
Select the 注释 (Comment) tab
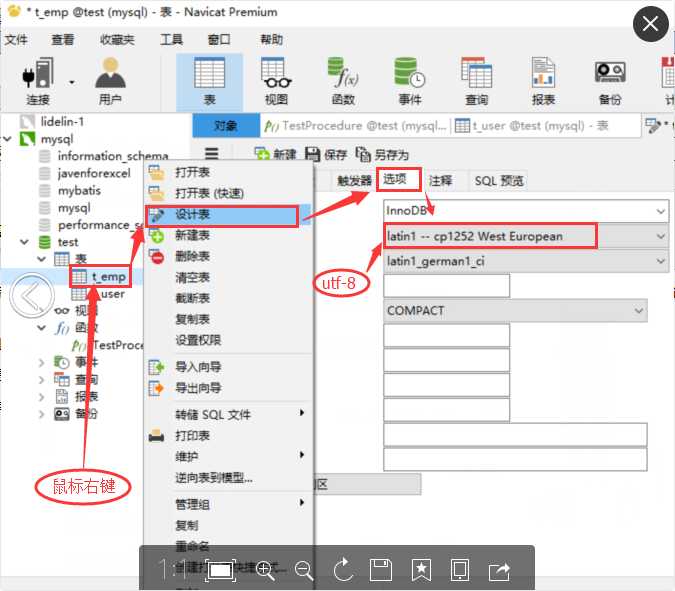point(440,180)
